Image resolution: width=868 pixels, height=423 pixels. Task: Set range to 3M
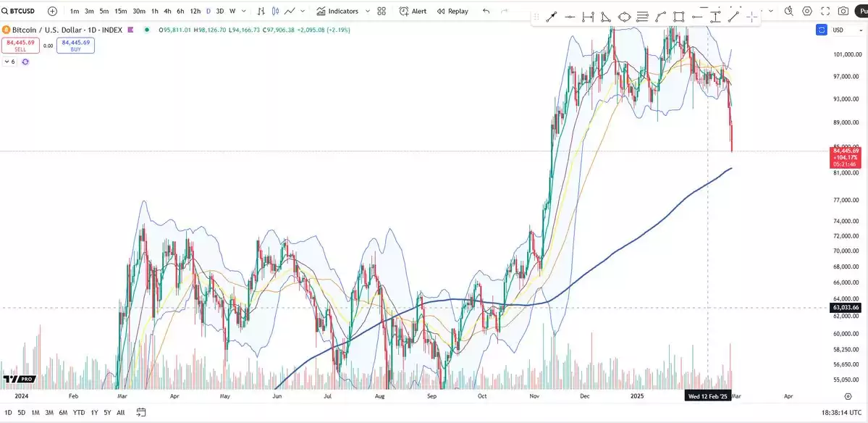(x=49, y=412)
